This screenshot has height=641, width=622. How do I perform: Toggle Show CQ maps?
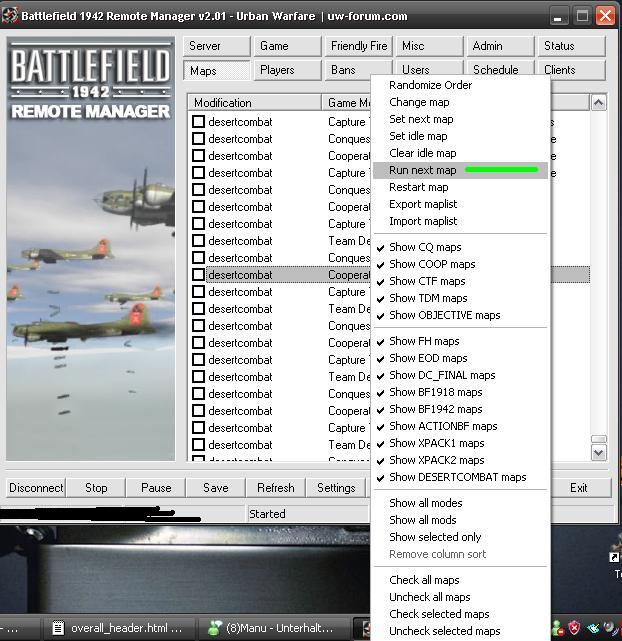pos(460,247)
